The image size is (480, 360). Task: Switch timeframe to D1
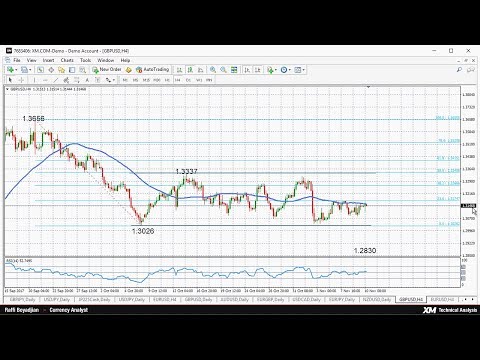pos(188,80)
